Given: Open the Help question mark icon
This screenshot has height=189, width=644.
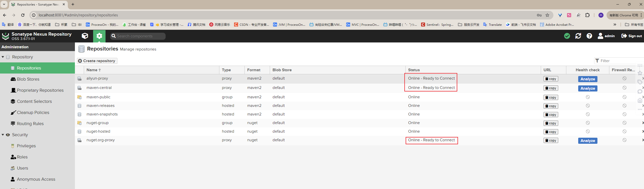Looking at the screenshot, I should (589, 36).
